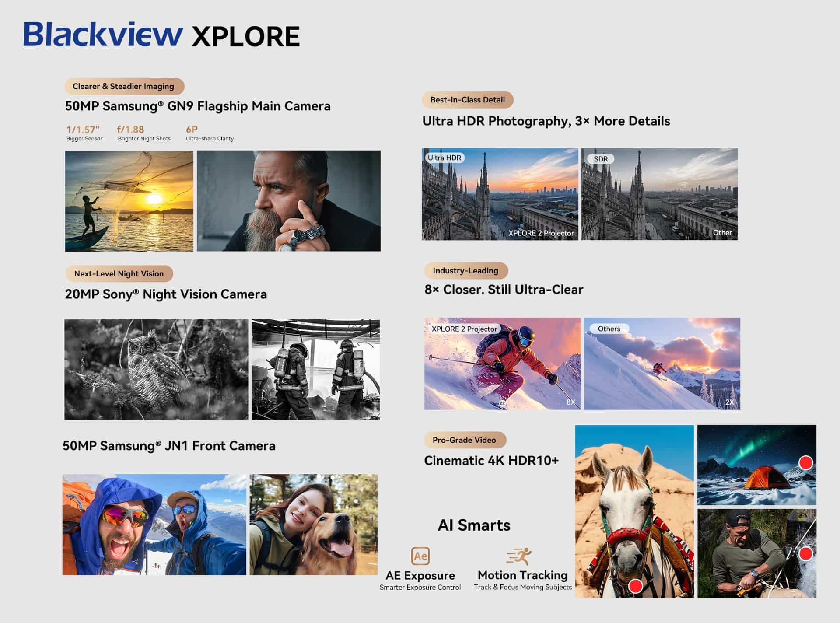Click the Pro-Grade Video badge
This screenshot has width=840, height=623.
pyautogui.click(x=464, y=440)
